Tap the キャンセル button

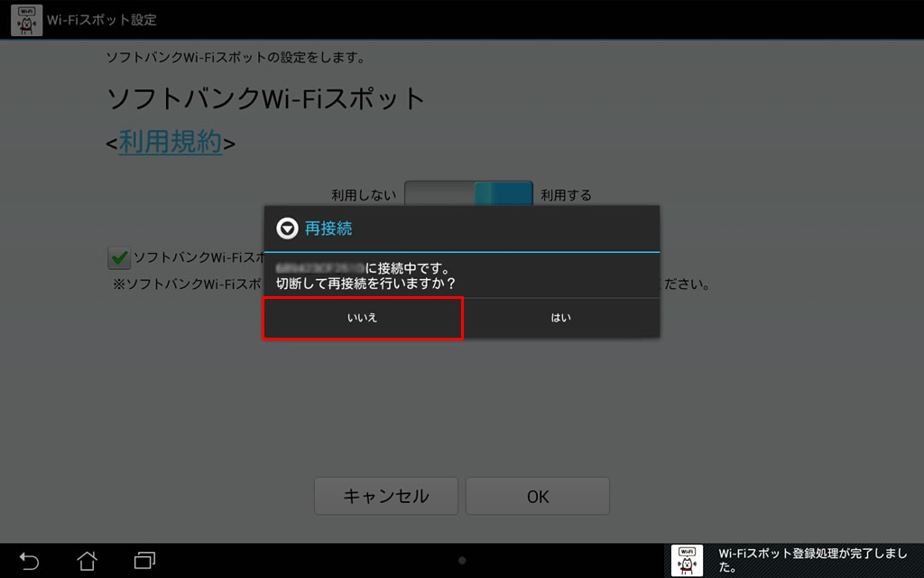click(386, 496)
